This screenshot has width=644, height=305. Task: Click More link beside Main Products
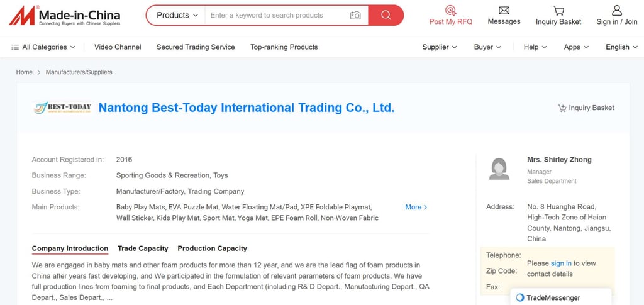[x=416, y=208]
